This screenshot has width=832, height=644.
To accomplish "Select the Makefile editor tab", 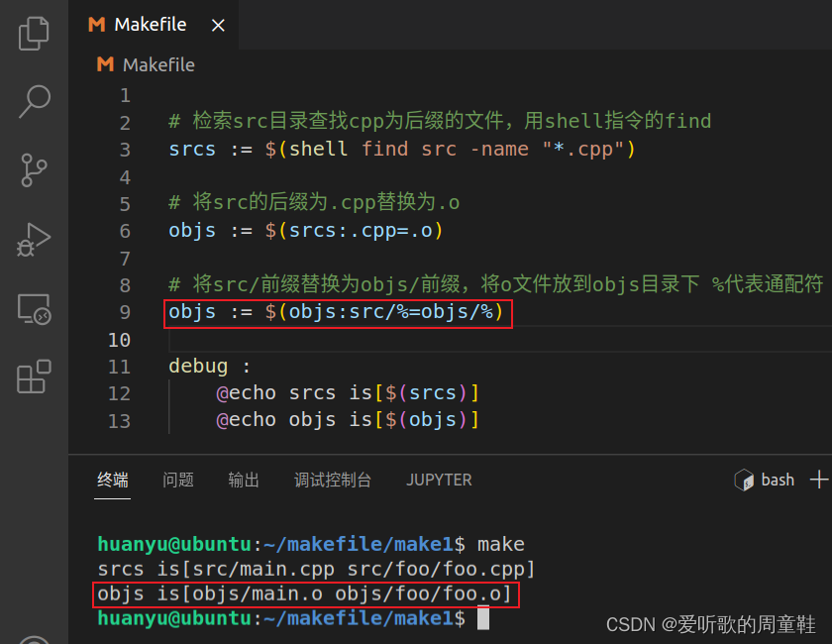I will point(154,25).
